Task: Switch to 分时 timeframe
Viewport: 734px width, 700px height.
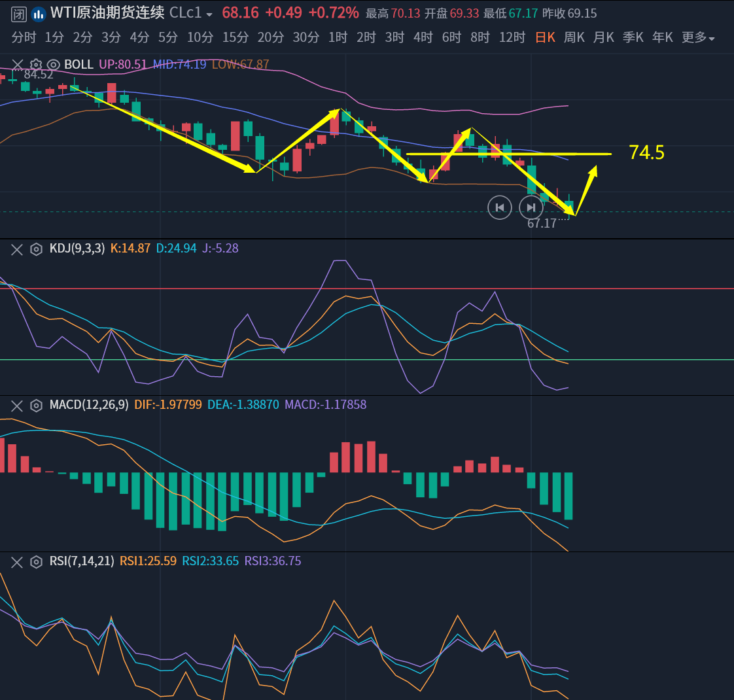Action: pyautogui.click(x=24, y=37)
